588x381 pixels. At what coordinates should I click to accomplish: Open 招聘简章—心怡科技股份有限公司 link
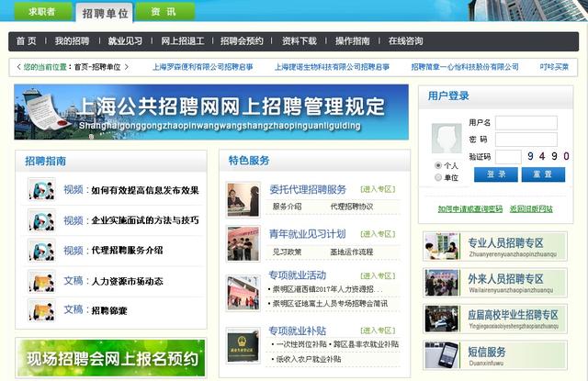pos(465,67)
